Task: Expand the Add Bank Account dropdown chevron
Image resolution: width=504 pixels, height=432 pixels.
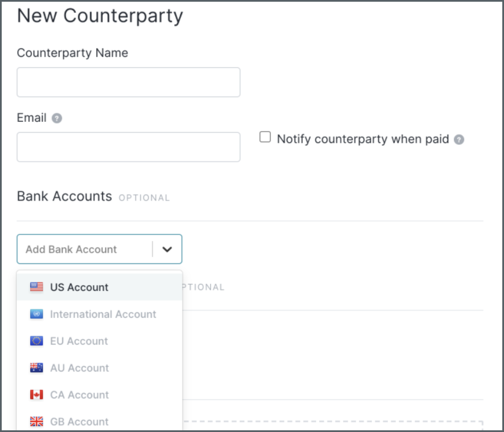Action: pyautogui.click(x=167, y=249)
